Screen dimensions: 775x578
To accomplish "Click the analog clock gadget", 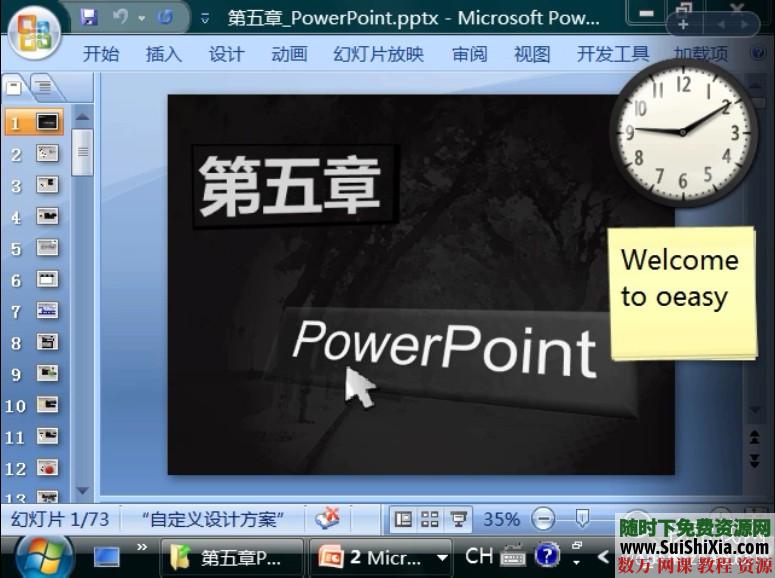I will (x=683, y=133).
